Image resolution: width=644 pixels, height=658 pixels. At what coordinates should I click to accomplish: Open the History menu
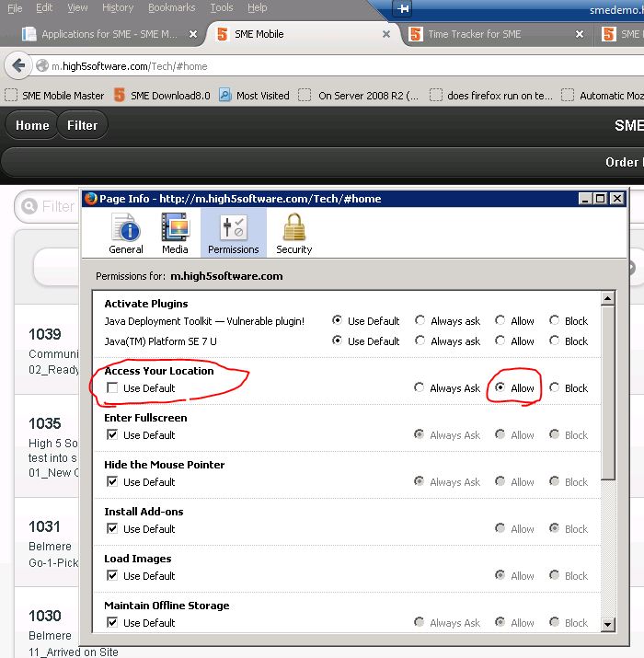(118, 7)
